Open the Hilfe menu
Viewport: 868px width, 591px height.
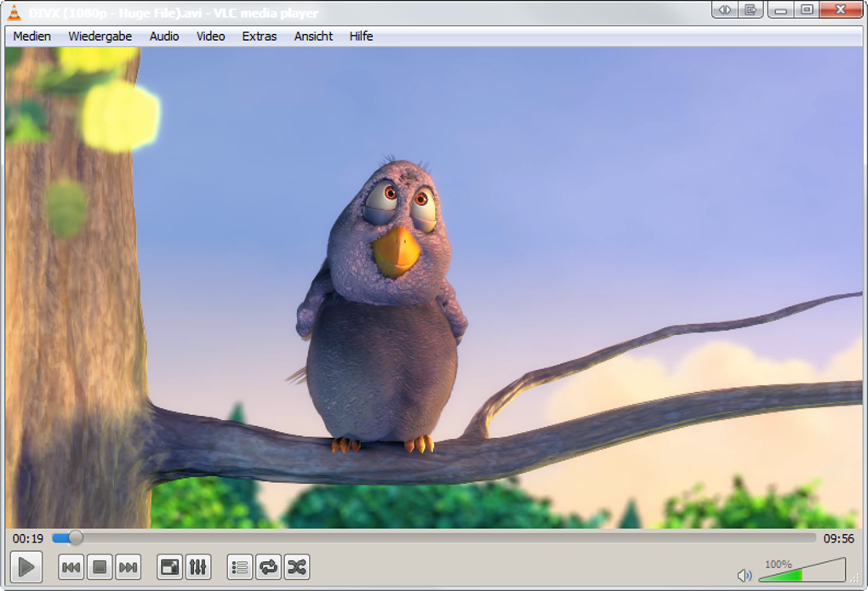(x=362, y=37)
